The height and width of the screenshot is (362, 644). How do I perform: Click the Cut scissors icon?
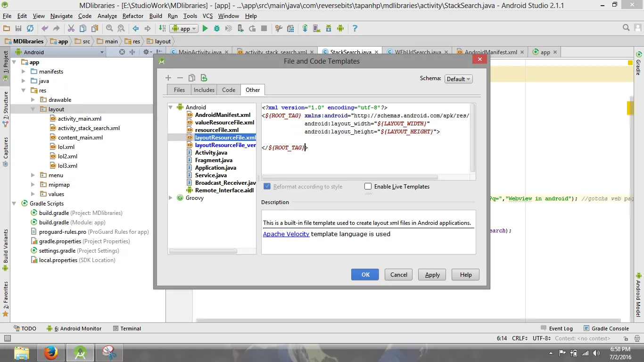71,28
